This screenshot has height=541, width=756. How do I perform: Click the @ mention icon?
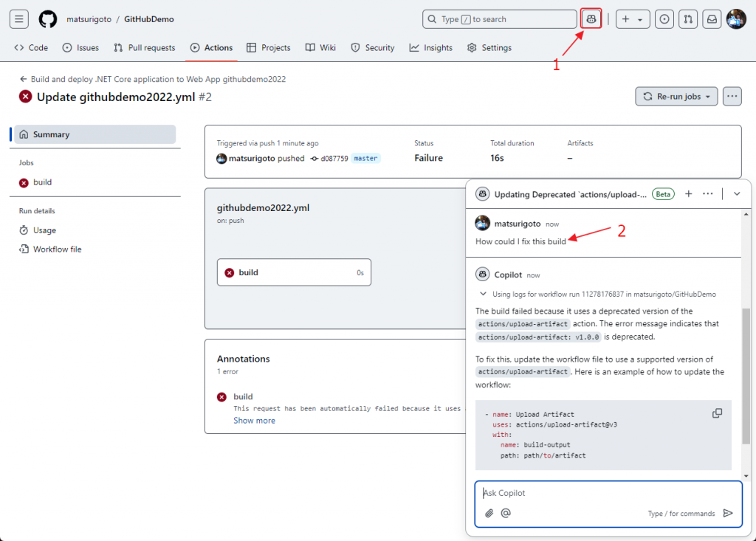pyautogui.click(x=506, y=513)
